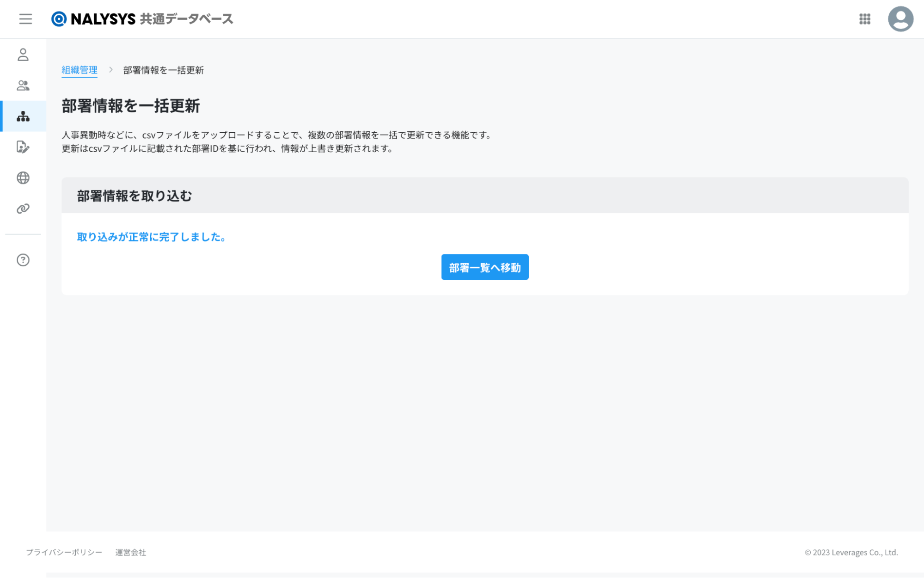Image resolution: width=924 pixels, height=578 pixels.
Task: Click the 部署情報を取り込む panel header
Action: click(x=134, y=196)
